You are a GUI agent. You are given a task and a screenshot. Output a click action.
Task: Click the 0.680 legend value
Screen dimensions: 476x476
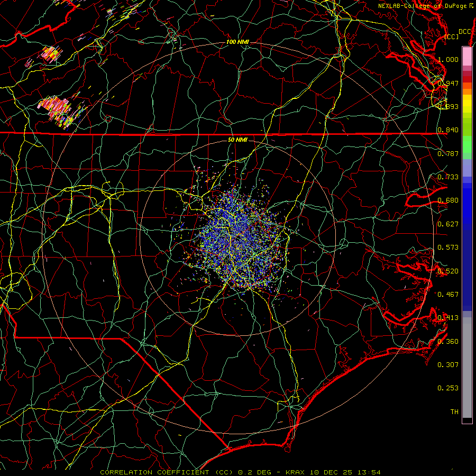coord(448,200)
